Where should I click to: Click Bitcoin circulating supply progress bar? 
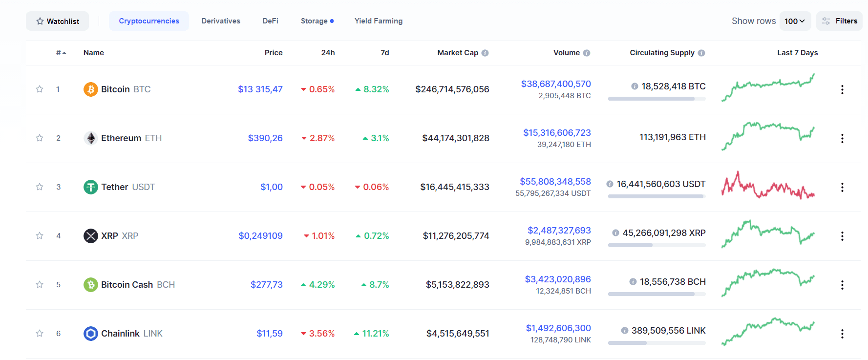point(657,99)
